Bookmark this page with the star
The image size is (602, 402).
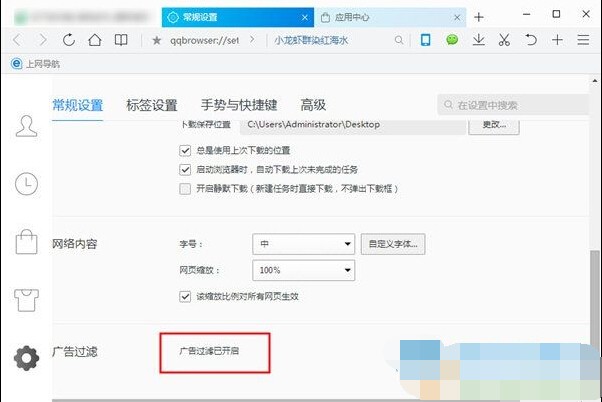[x=156, y=40]
